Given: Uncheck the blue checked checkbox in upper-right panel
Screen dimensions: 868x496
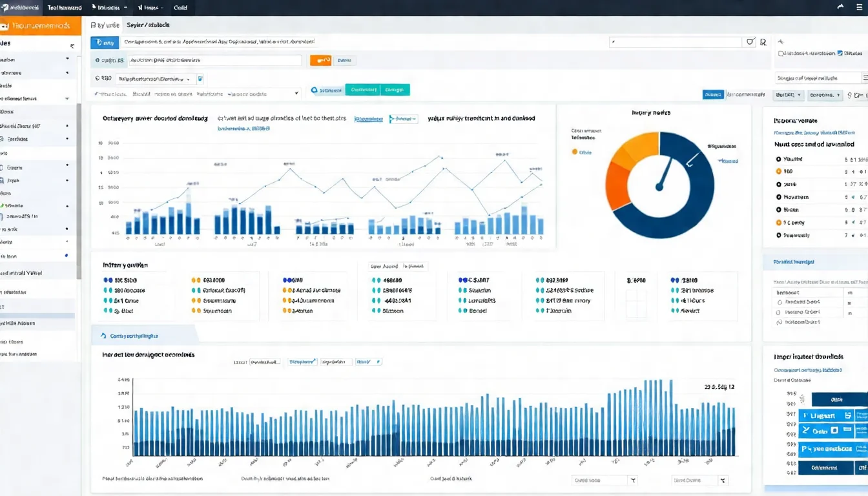Looking at the screenshot, I should click(x=840, y=54).
